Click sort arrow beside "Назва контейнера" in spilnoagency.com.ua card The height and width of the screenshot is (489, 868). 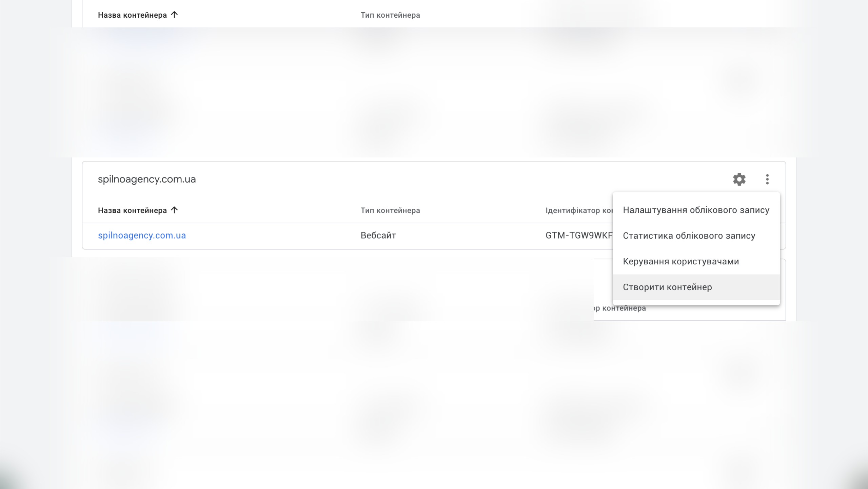point(174,210)
